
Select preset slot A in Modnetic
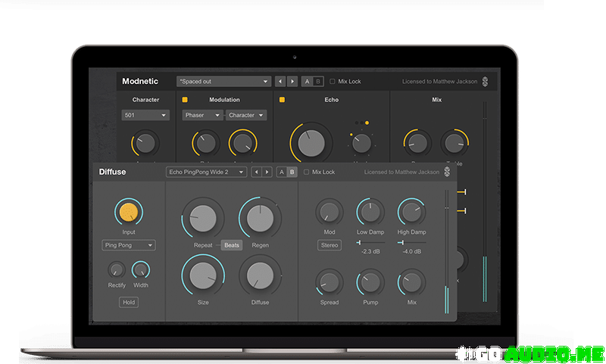click(307, 82)
